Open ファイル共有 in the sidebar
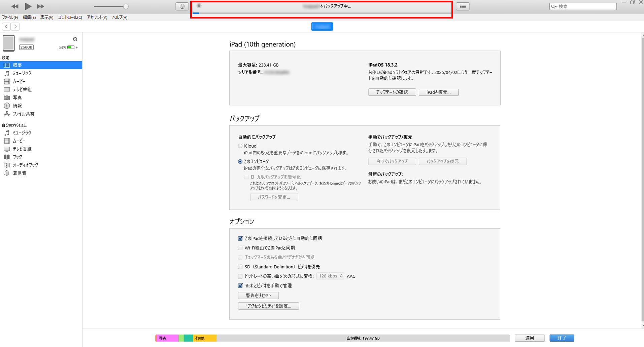The width and height of the screenshot is (644, 347). point(23,114)
